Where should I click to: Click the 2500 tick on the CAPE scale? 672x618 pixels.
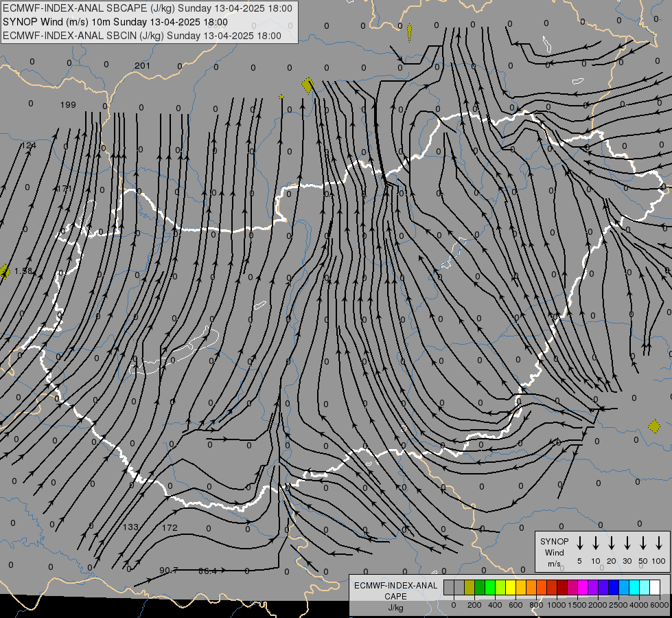click(x=618, y=605)
